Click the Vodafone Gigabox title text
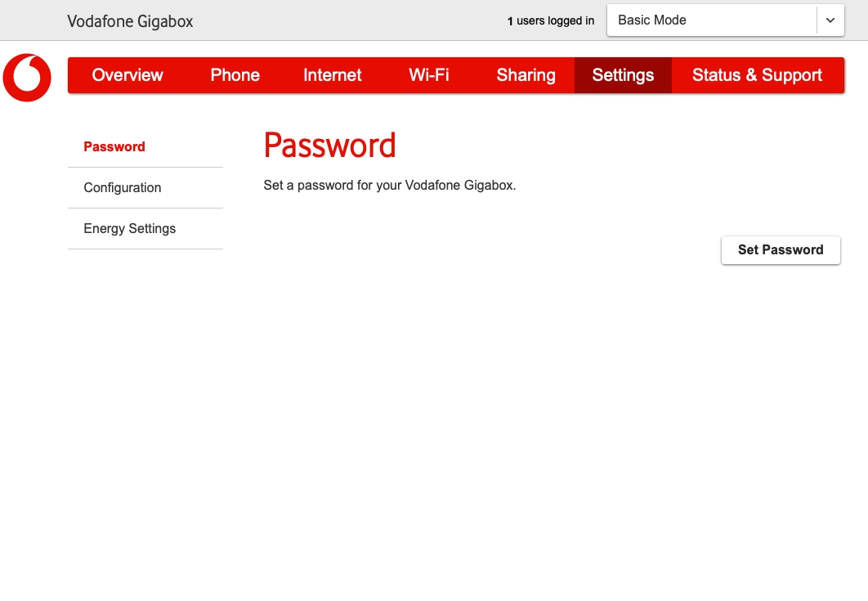The image size is (868, 601). [x=130, y=21]
